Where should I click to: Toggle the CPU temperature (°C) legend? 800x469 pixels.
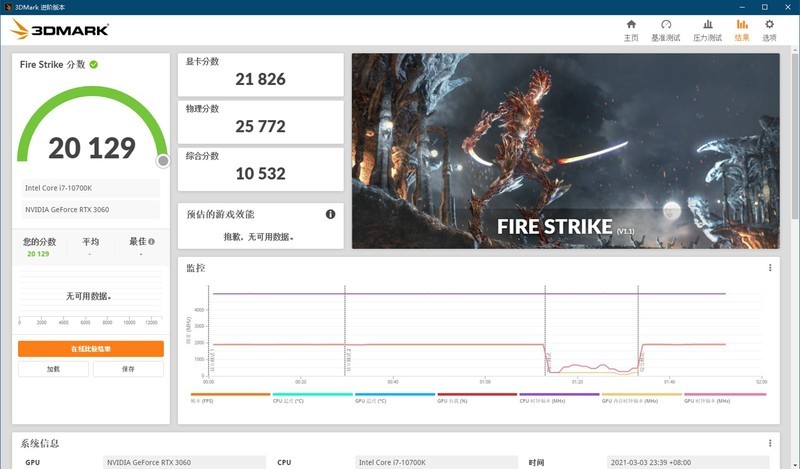(x=312, y=398)
